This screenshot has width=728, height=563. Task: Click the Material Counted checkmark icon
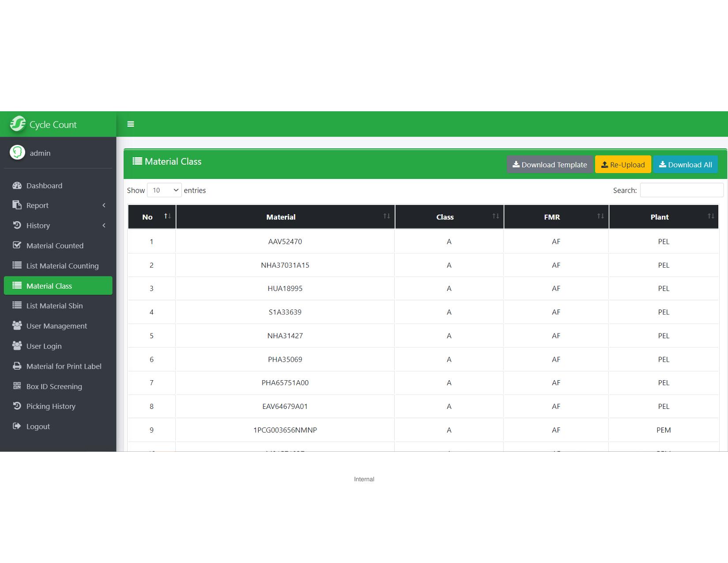click(17, 245)
